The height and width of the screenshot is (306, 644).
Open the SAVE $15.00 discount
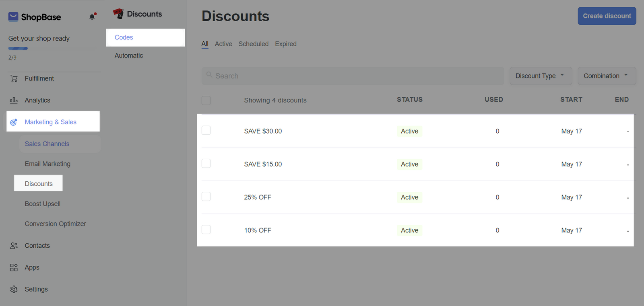click(263, 164)
